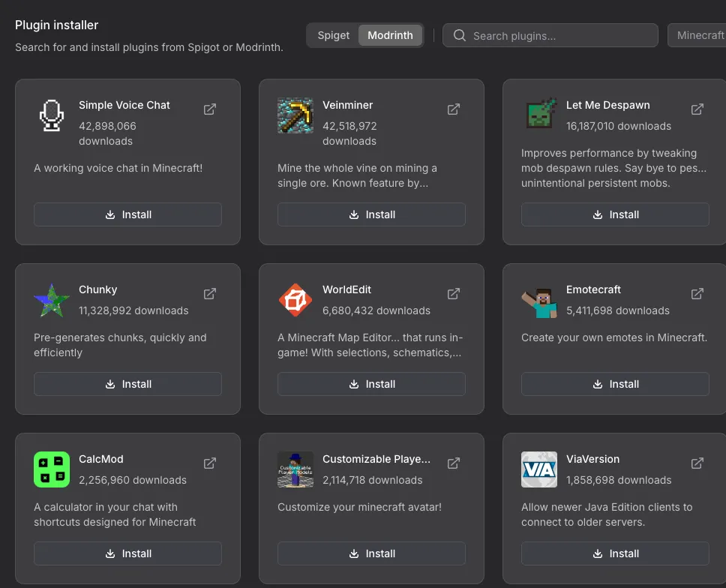Click the Simple Voice Chat microphone logo
726x588 pixels.
pos(52,115)
